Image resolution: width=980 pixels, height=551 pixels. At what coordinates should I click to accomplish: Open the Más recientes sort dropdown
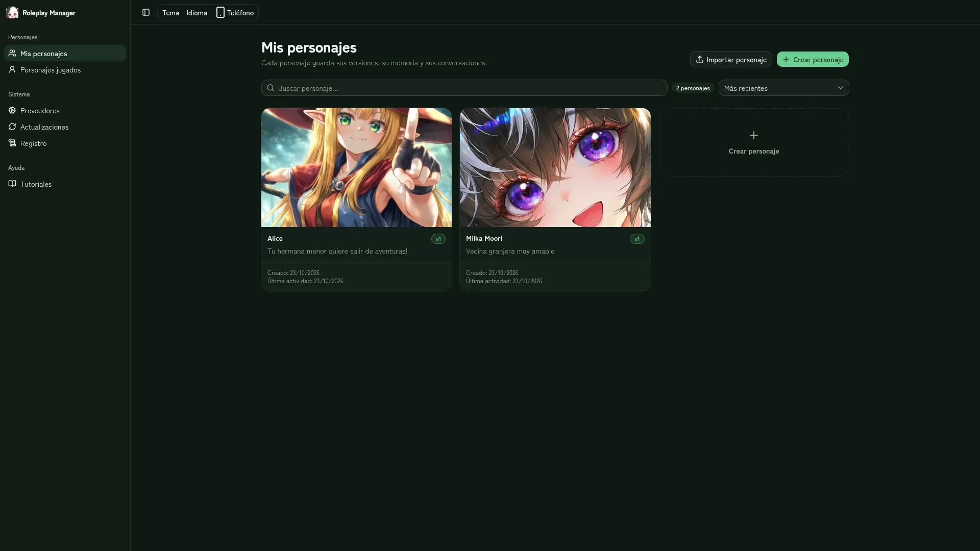(x=783, y=88)
